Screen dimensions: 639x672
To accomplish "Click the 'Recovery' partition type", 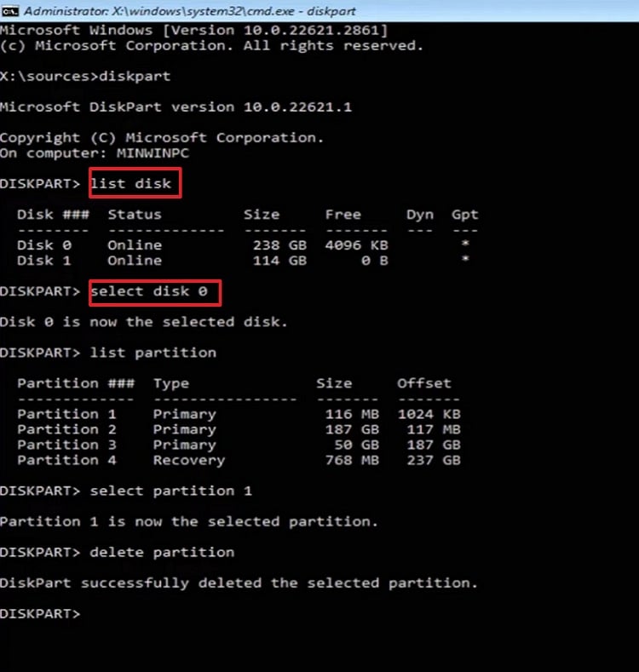I will click(x=189, y=460).
